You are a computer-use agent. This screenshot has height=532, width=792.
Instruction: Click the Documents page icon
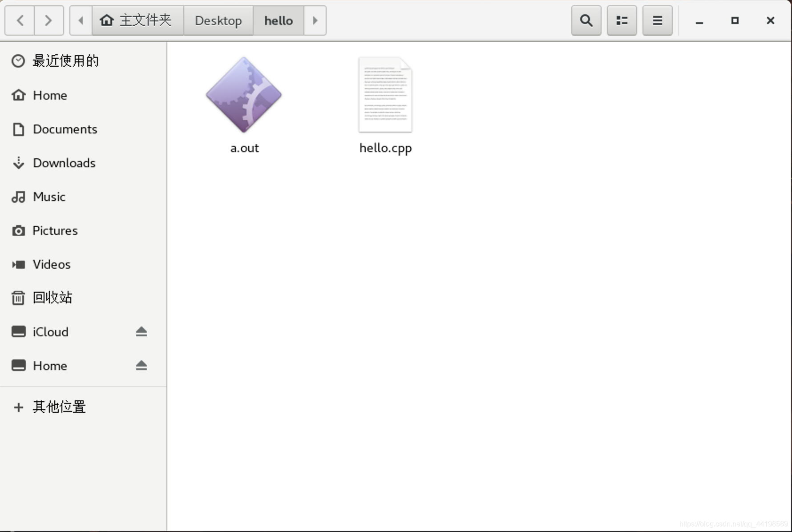(x=18, y=129)
